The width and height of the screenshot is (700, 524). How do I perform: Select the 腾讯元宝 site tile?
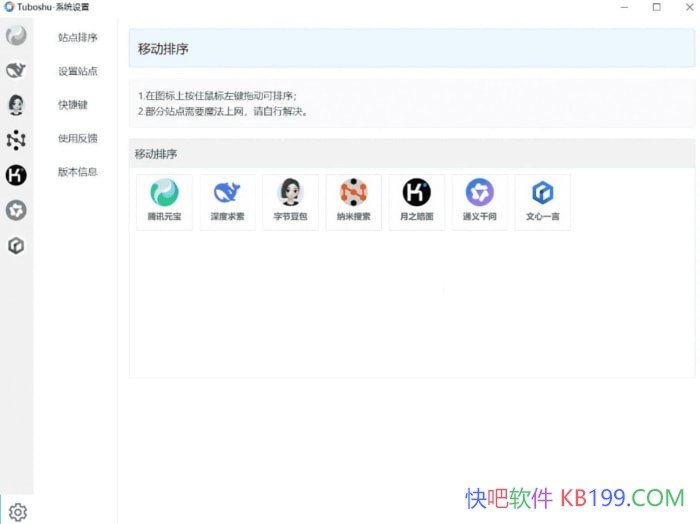[164, 201]
